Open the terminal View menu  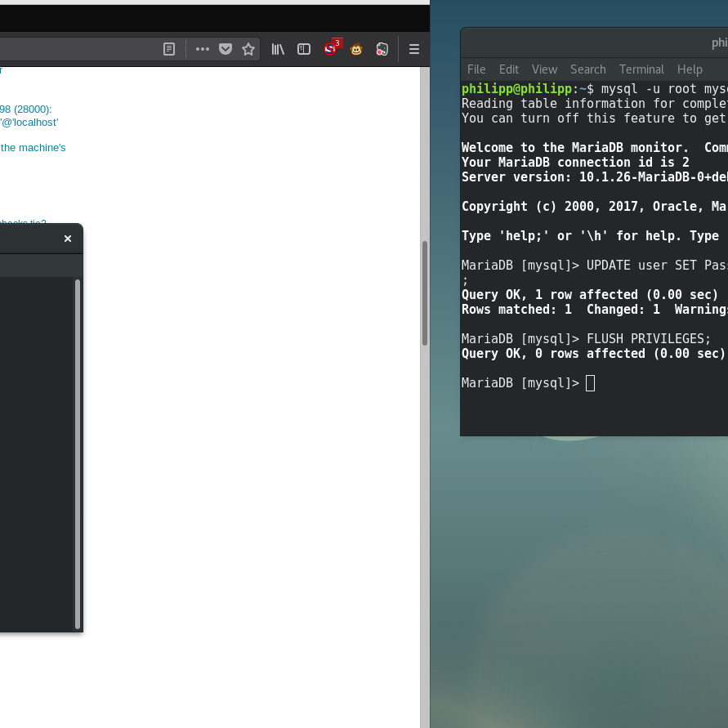544,69
